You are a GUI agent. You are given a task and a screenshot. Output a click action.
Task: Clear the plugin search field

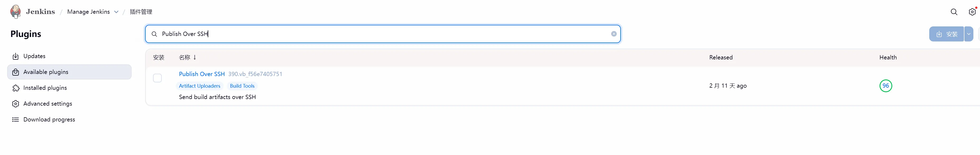pos(614,34)
